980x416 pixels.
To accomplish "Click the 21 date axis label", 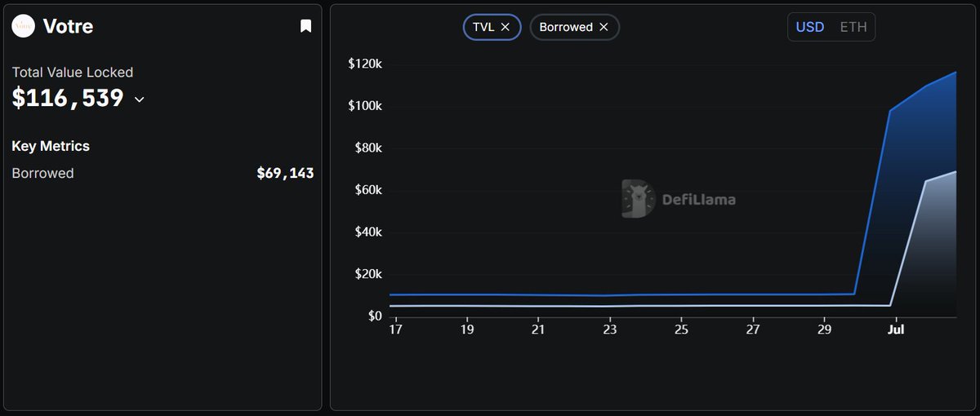I will (538, 330).
